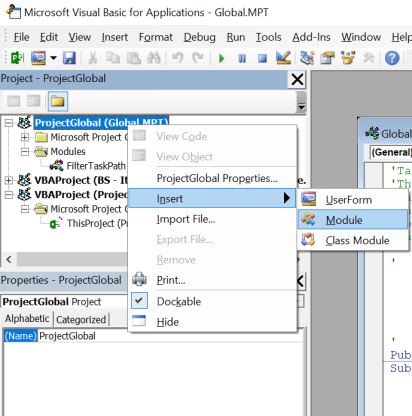Click the View Microsoft Project toolbar icon
The image size is (412, 416).
pos(17,58)
